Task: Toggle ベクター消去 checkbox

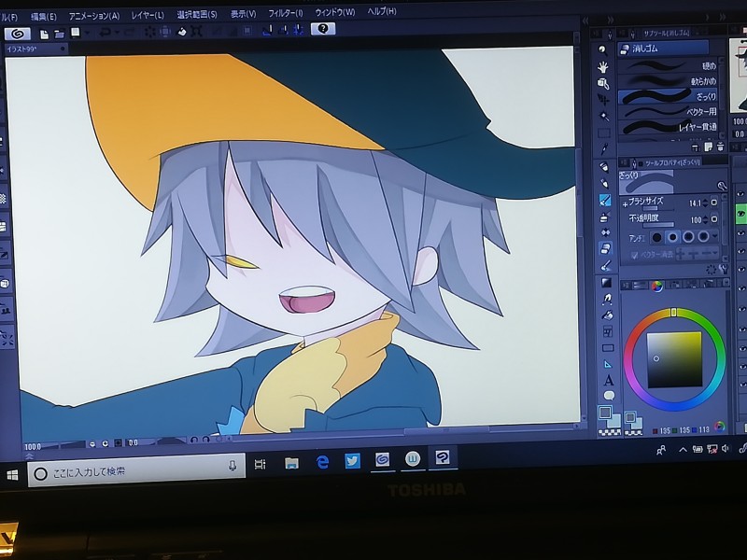Action: click(634, 255)
